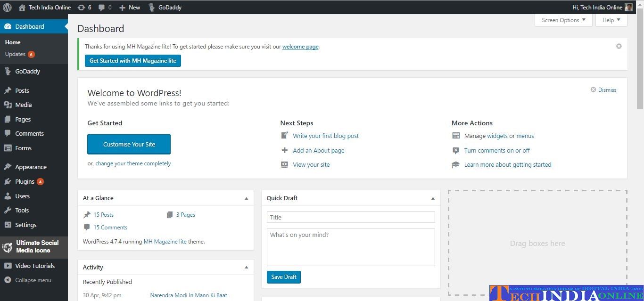Click the Customise Your Site button

click(129, 144)
